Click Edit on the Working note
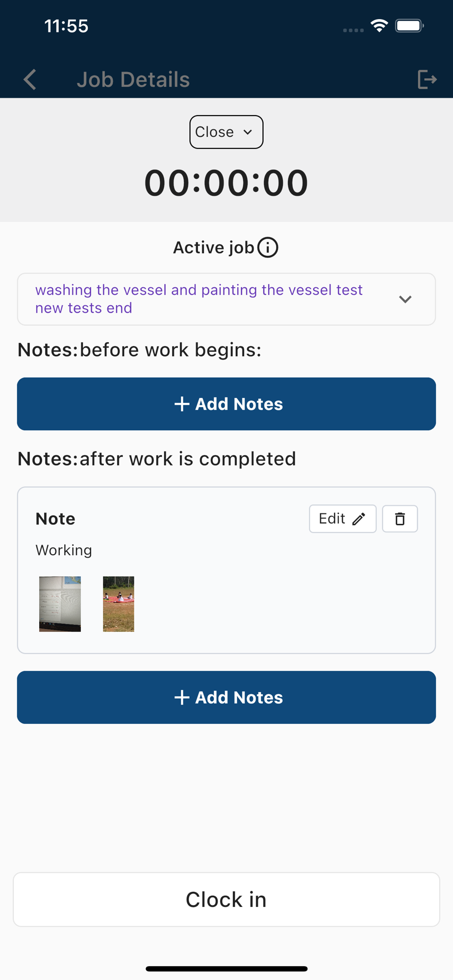Screen dimensions: 453x980 coord(342,518)
